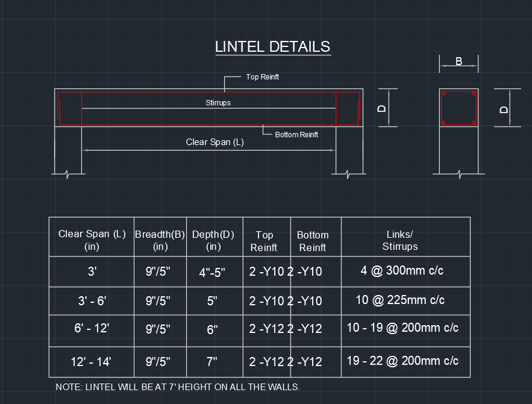Image resolution: width=532 pixels, height=404 pixels.
Task: Click the 4 @ 300mm c/c stirrups cell
Action: [405, 271]
